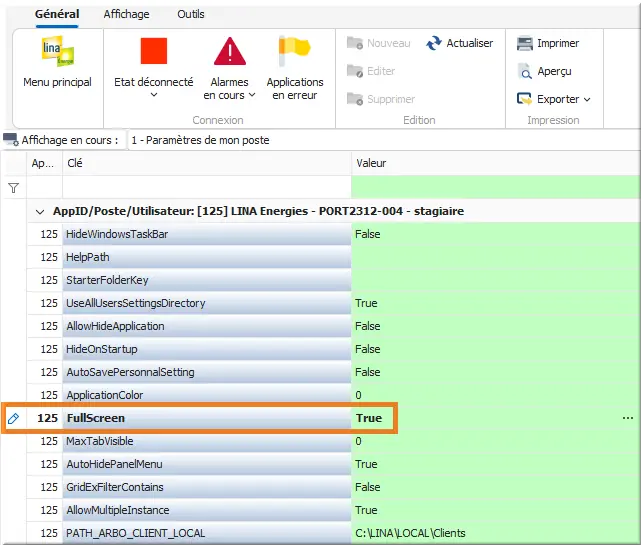The width and height of the screenshot is (641, 545).
Task: Sort by the Valeur column header
Action: (496, 163)
